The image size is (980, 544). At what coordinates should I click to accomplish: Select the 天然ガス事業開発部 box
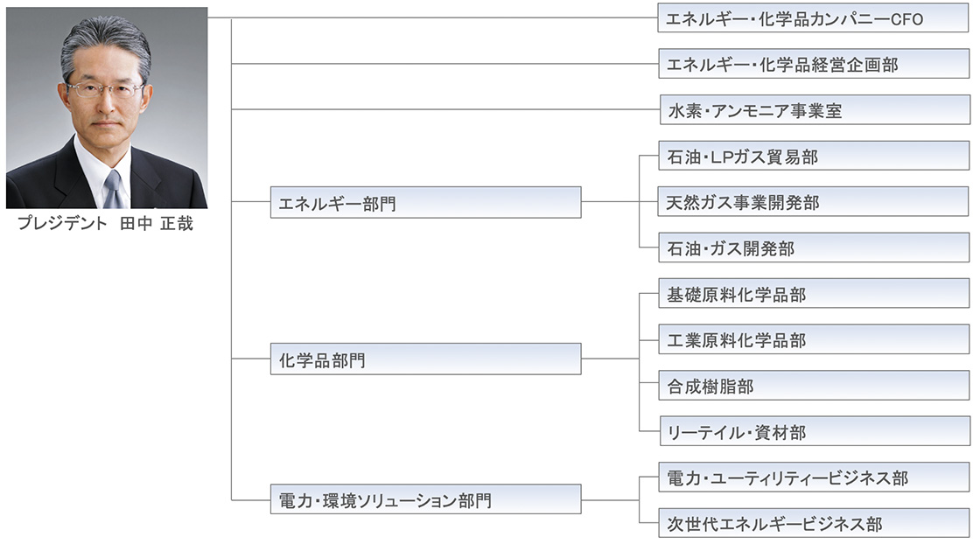point(813,202)
